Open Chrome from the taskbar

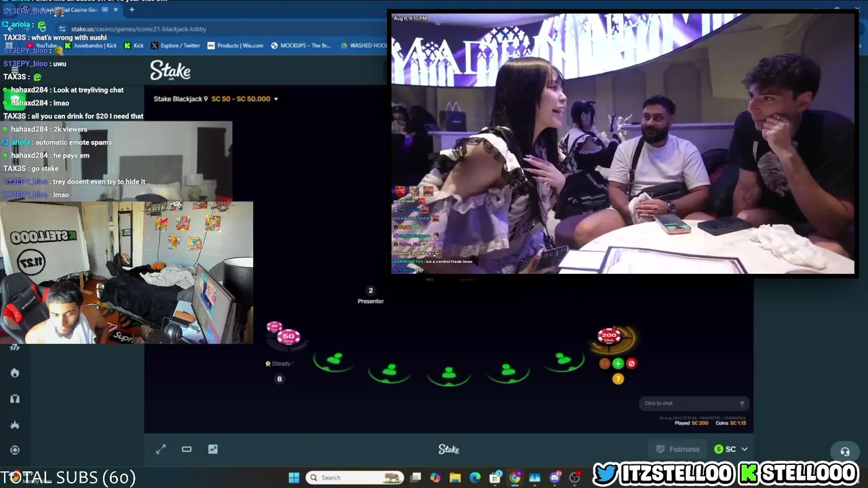click(515, 478)
